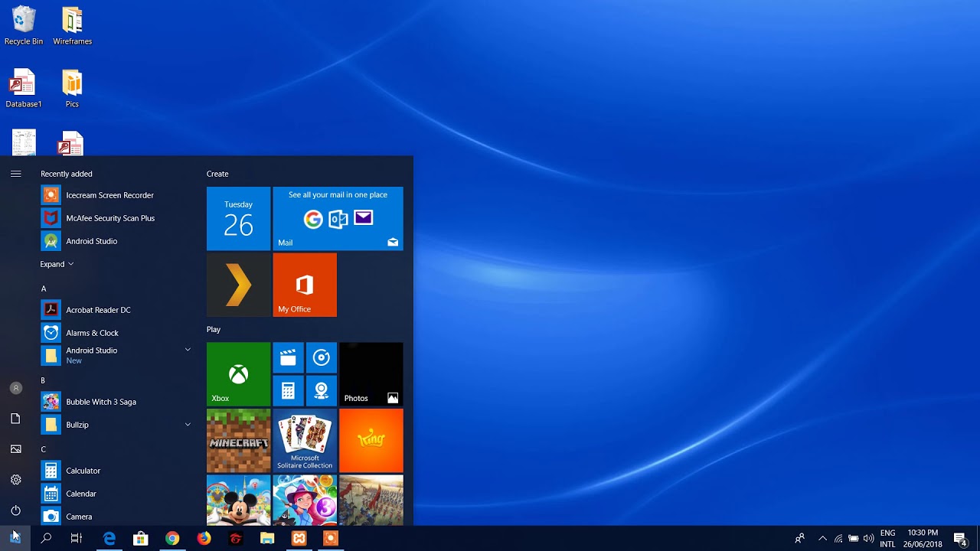The width and height of the screenshot is (980, 551).
Task: Launch Firefox from taskbar
Action: coord(204,539)
